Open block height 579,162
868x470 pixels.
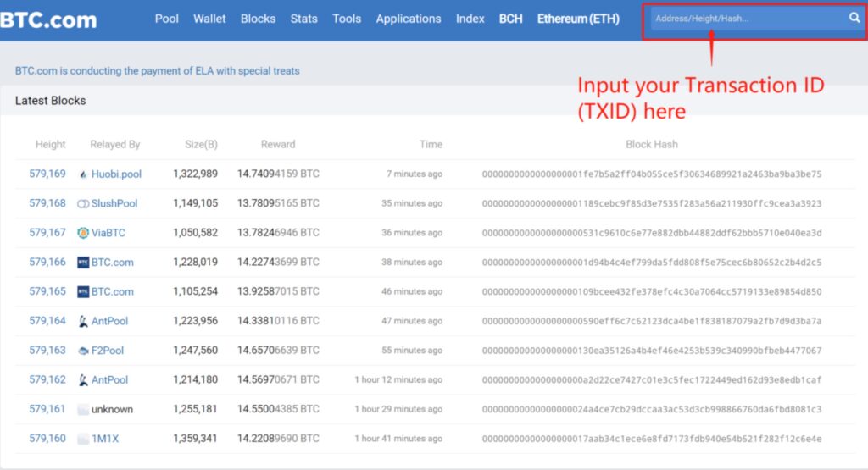(x=47, y=379)
